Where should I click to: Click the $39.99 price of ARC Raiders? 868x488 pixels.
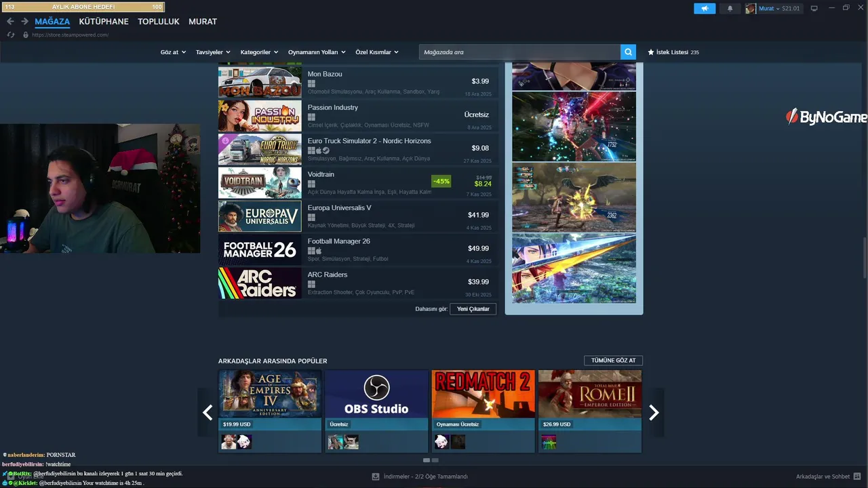pos(478,282)
